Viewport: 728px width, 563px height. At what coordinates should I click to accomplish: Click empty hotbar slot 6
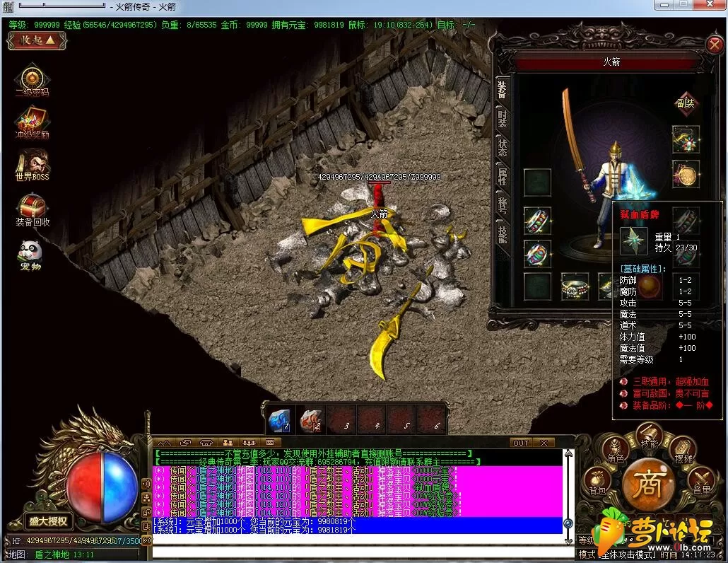point(431,419)
